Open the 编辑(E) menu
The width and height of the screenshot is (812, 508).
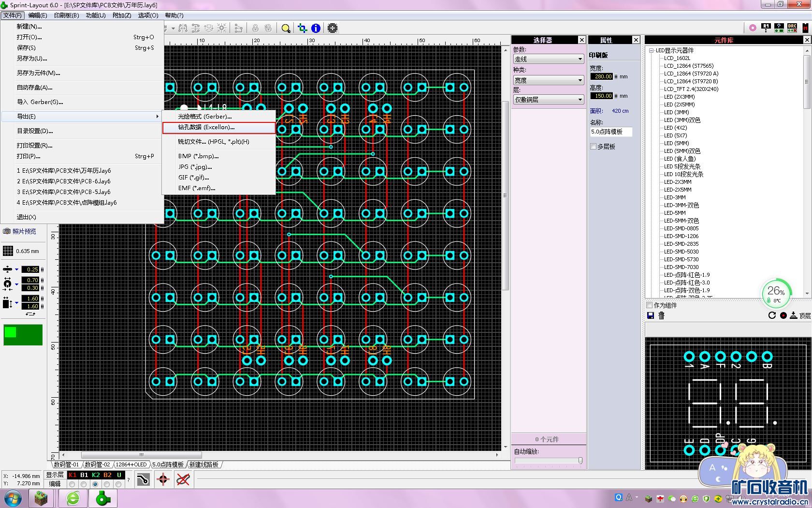coord(38,15)
